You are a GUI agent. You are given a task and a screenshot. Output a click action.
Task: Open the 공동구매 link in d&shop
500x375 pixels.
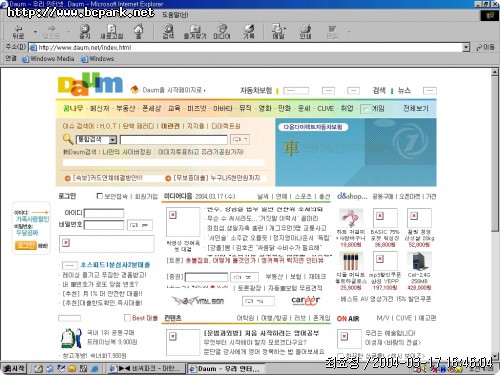382,196
